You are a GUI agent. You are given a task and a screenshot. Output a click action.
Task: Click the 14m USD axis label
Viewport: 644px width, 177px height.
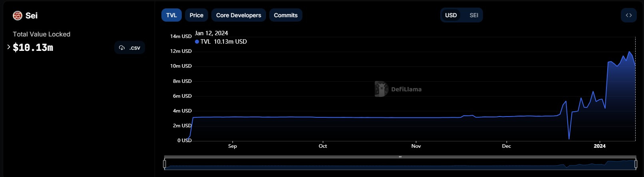pyautogui.click(x=181, y=36)
